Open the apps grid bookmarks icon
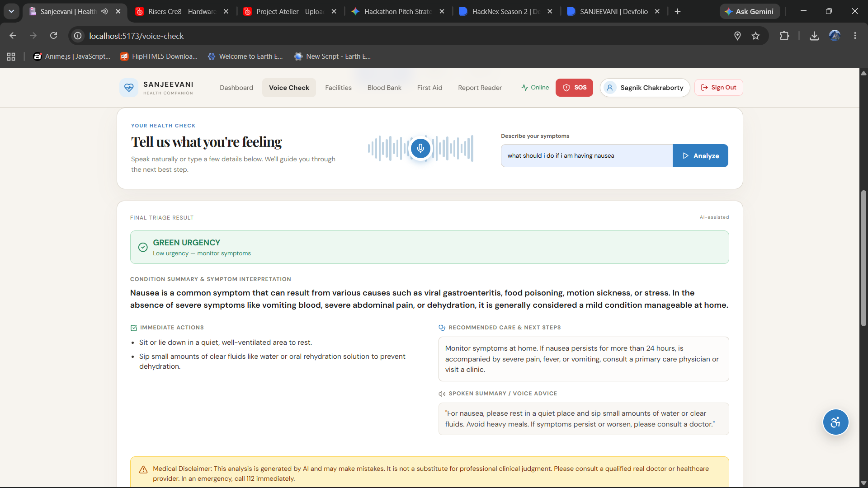The height and width of the screenshot is (488, 868). pos(11,56)
